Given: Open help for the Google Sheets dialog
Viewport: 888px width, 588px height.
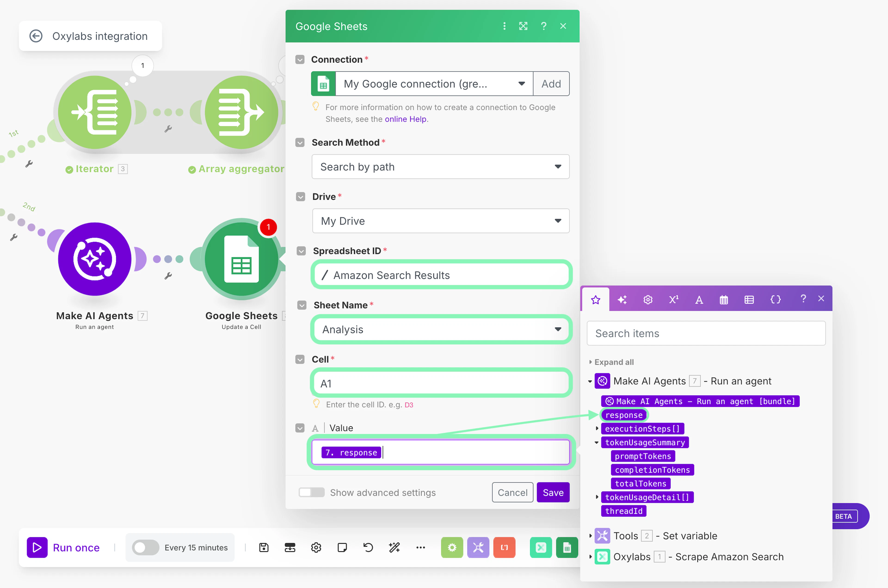Looking at the screenshot, I should point(543,26).
